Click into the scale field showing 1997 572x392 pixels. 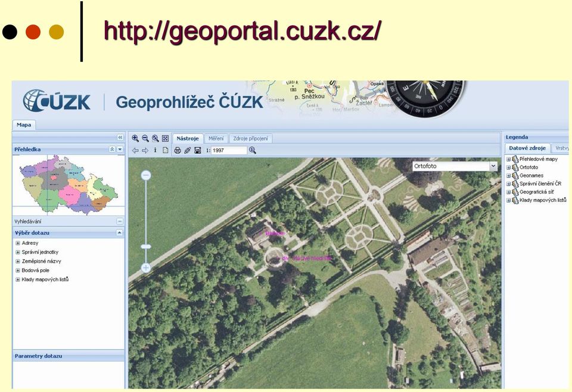coord(229,150)
